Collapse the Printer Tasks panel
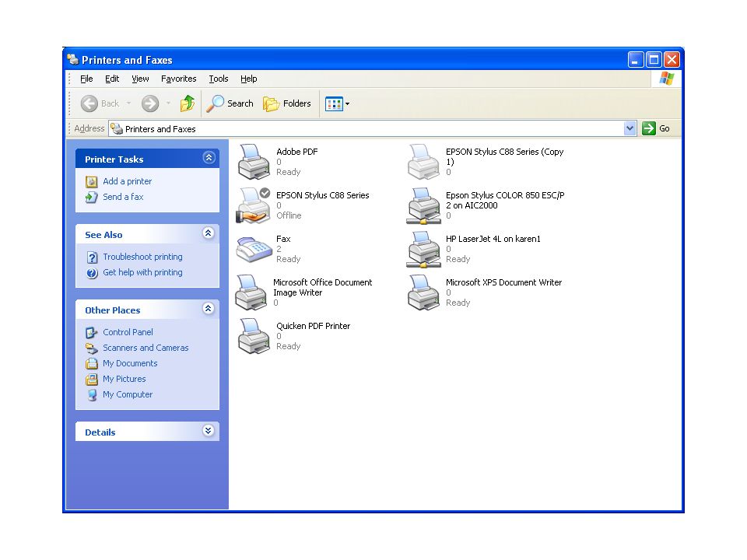747x560 pixels. point(209,158)
